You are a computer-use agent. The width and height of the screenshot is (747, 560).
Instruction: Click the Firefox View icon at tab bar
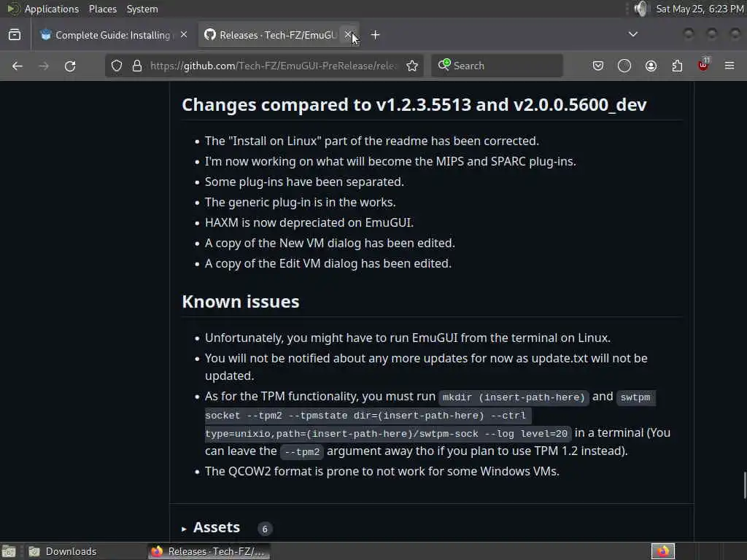click(15, 35)
